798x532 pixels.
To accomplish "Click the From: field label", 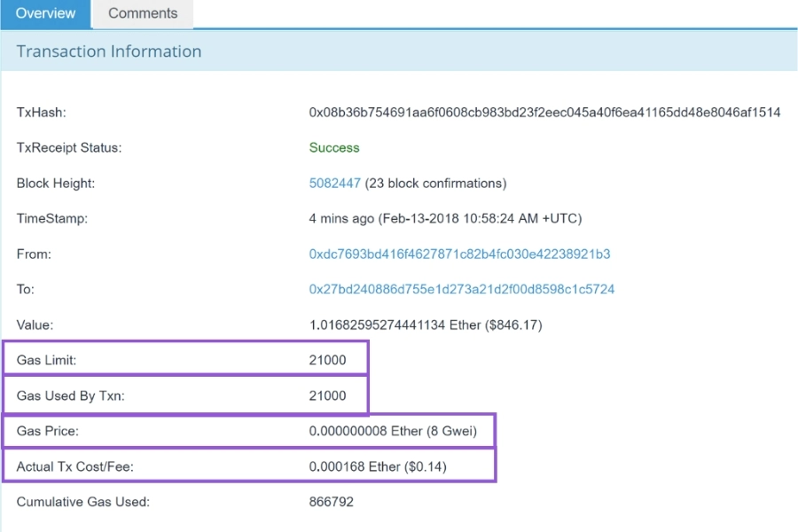I will click(x=34, y=254).
